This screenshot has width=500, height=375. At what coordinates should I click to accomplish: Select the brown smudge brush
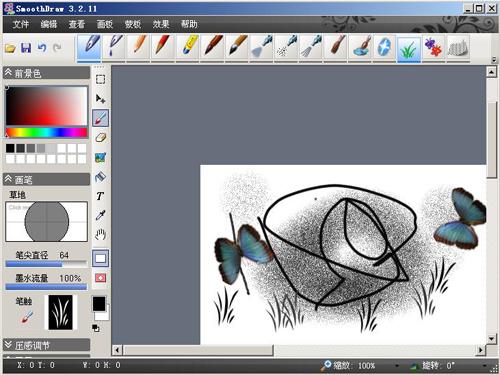click(x=336, y=47)
